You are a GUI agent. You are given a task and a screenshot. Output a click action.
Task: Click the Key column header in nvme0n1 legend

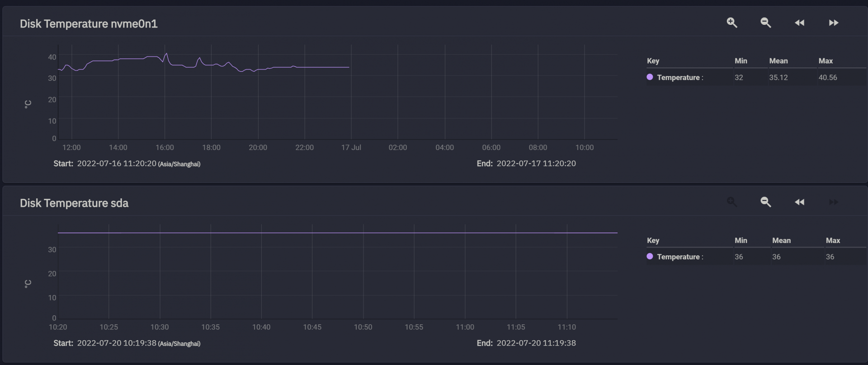653,61
